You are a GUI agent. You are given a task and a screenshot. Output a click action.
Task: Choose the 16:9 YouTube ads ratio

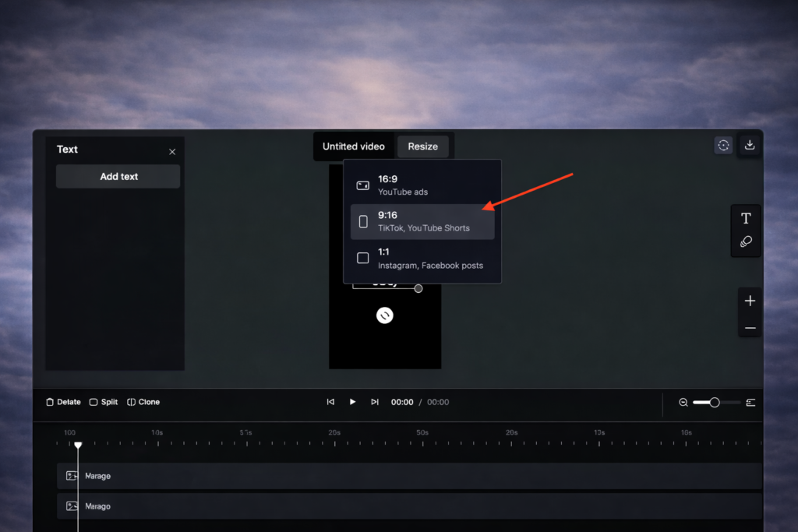coord(422,185)
